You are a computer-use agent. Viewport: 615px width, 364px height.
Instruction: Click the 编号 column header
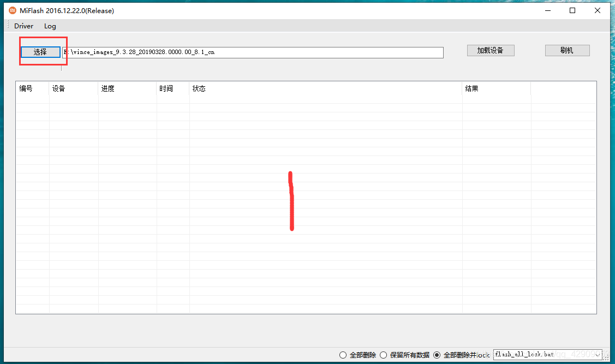pyautogui.click(x=33, y=88)
